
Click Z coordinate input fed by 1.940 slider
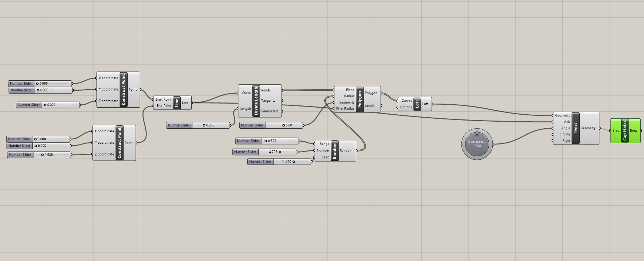pyautogui.click(x=105, y=154)
